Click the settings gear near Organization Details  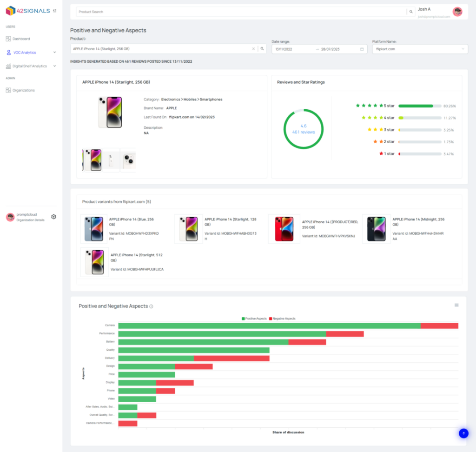(x=53, y=217)
